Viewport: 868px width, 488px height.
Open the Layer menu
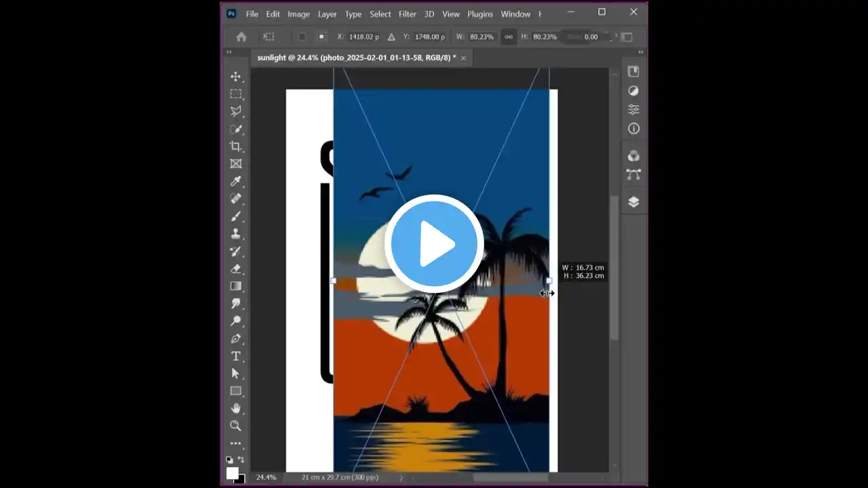coord(328,14)
